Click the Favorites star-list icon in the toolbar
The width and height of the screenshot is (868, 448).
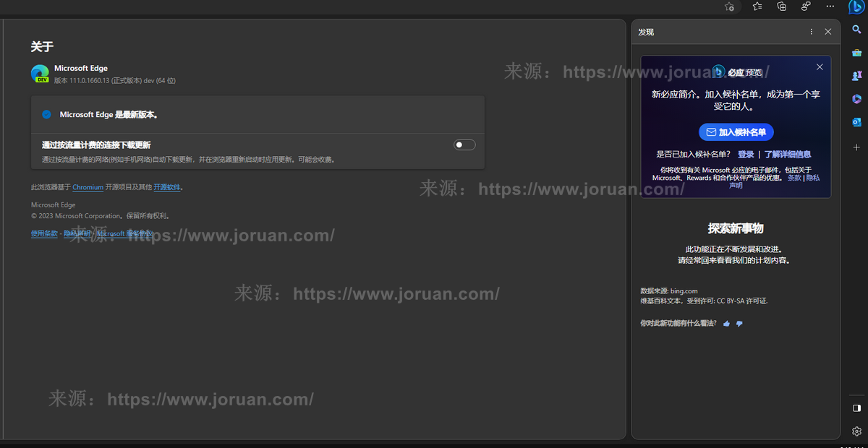pos(757,7)
